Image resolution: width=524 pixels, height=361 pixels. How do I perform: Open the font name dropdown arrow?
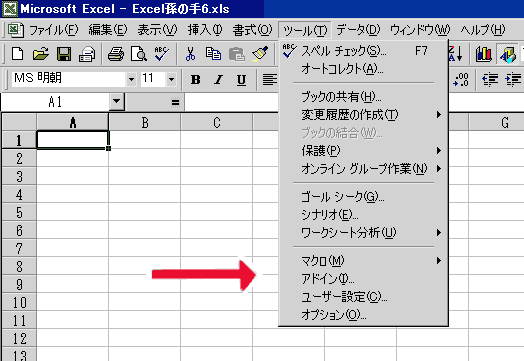pos(131,80)
